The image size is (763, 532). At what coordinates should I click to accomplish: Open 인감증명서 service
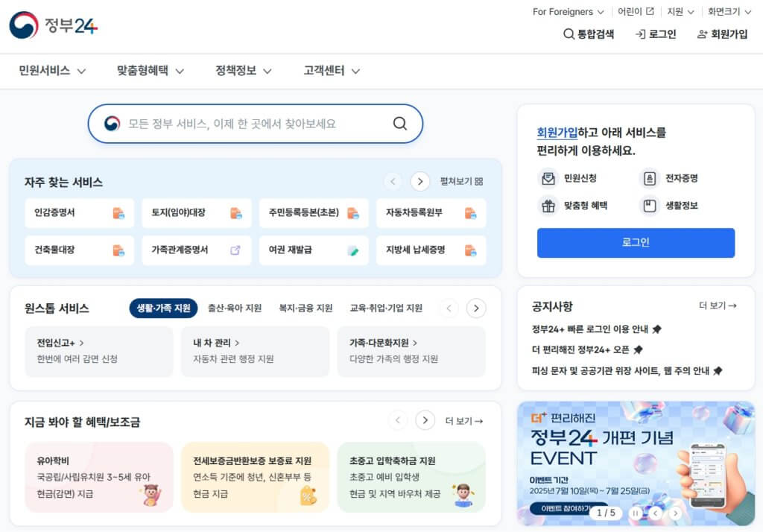click(x=79, y=212)
